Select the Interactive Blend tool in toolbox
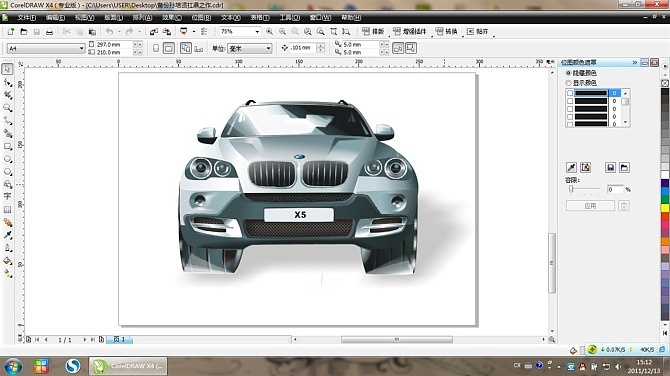 pos(7,222)
